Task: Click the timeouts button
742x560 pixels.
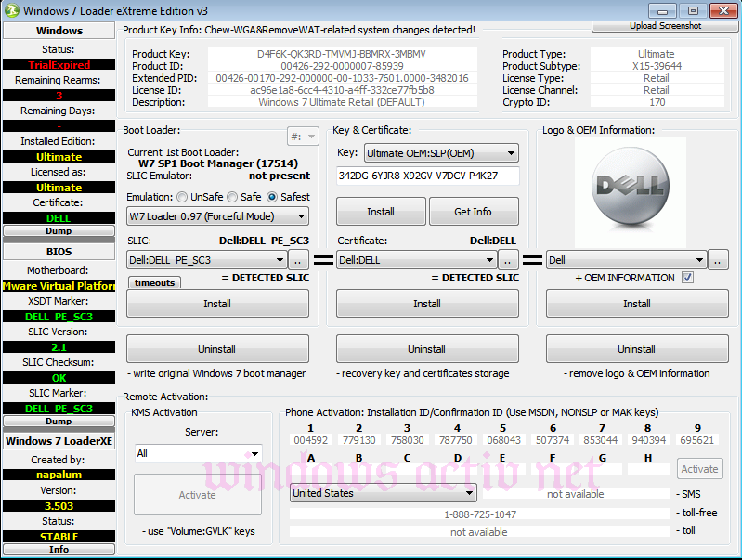Action: [154, 282]
